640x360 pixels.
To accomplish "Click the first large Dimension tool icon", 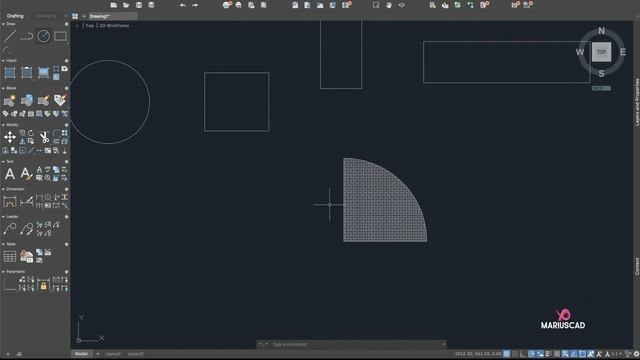I will pos(10,202).
